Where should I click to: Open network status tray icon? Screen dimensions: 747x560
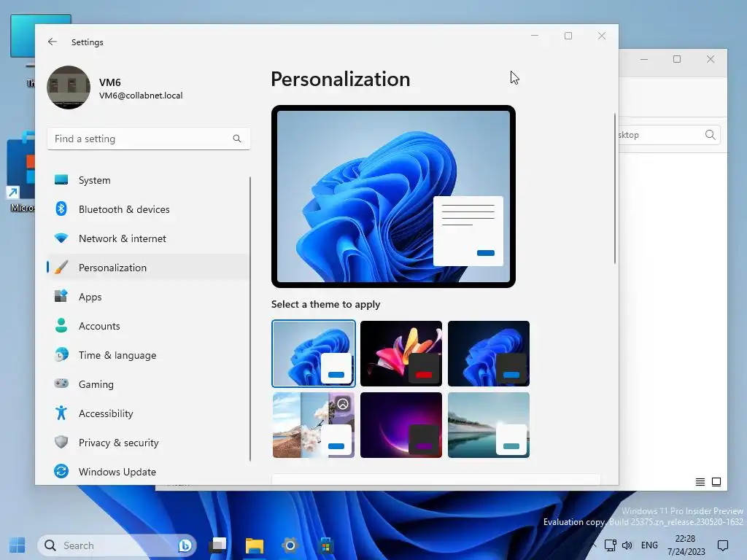pyautogui.click(x=611, y=545)
